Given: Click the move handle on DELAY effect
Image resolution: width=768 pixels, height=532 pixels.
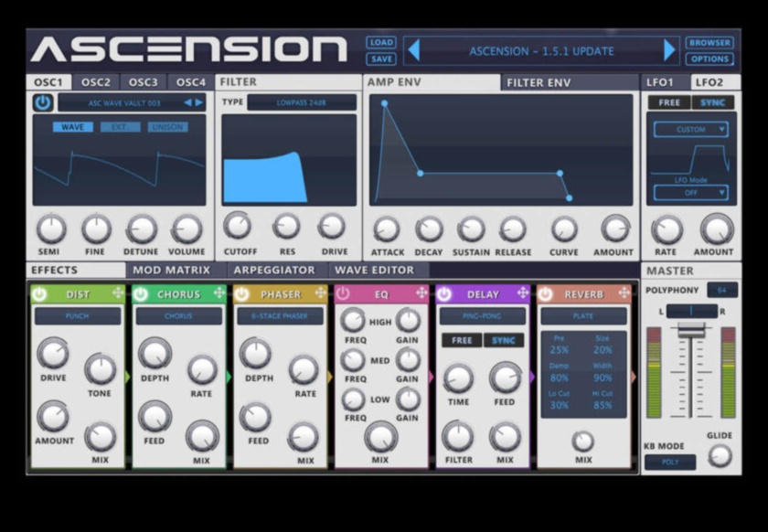Looking at the screenshot, I should click(x=523, y=293).
